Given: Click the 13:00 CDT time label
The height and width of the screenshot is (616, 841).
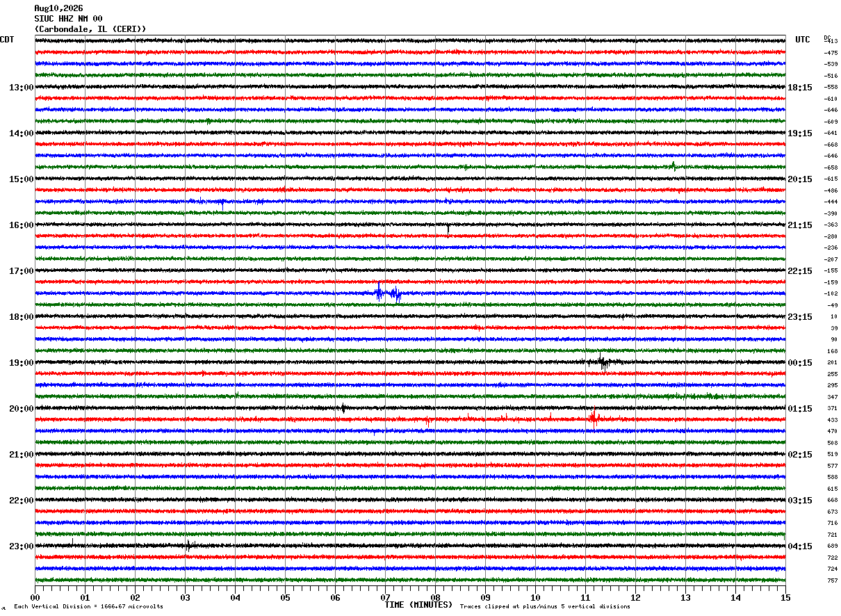Looking at the screenshot, I should (x=22, y=88).
